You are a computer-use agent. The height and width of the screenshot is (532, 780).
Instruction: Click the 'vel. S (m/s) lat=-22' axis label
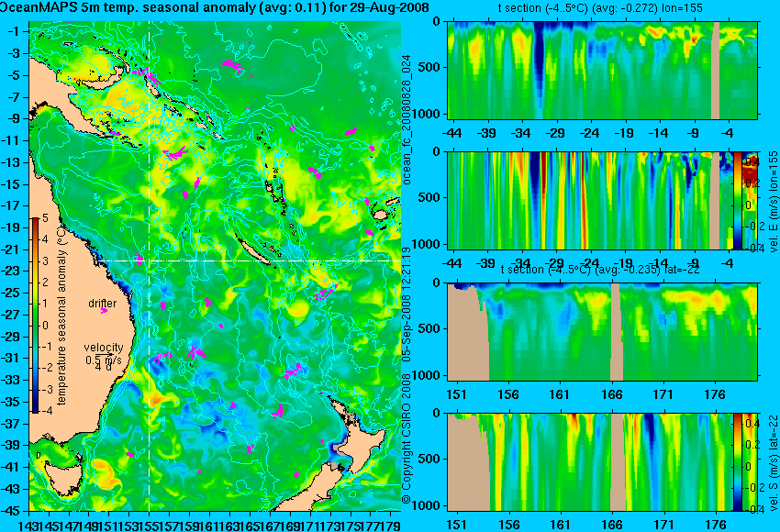pos(773,462)
